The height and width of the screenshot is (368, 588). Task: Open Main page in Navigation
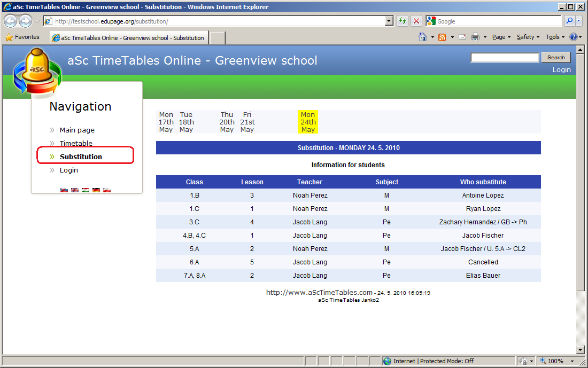point(77,130)
